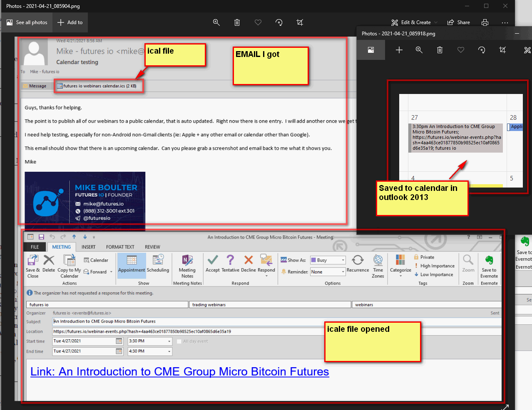Switch to the Scheduling view
This screenshot has height=410, width=532.
158,264
